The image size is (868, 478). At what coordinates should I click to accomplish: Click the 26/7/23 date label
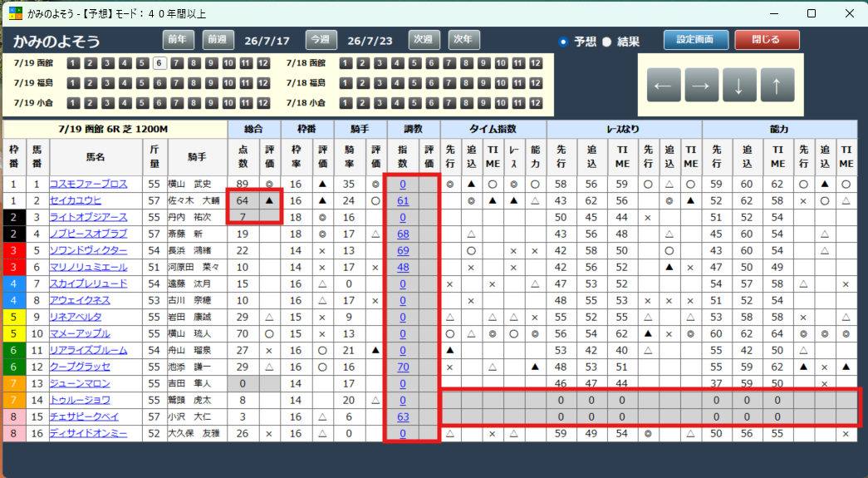pos(370,41)
